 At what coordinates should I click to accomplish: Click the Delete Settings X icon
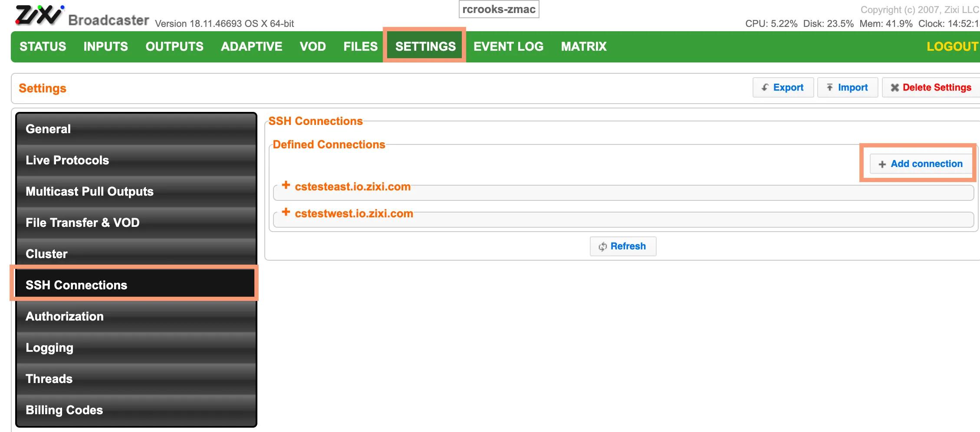coord(894,88)
